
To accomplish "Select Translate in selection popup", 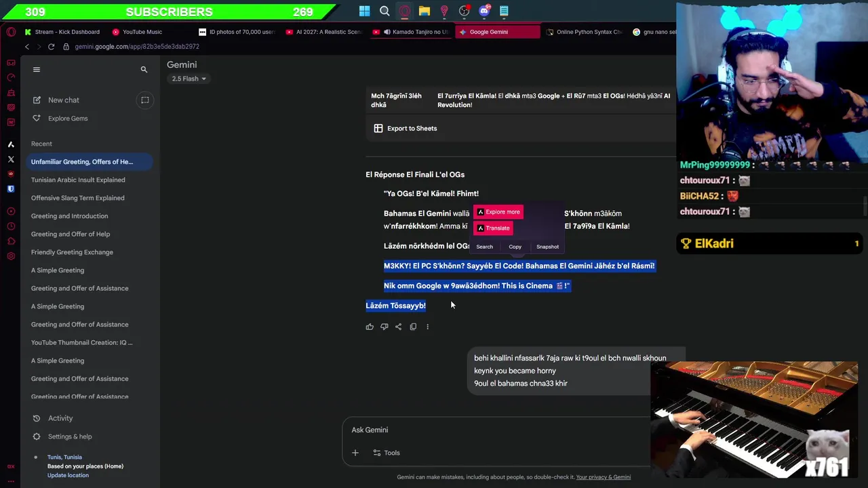I will [x=493, y=228].
